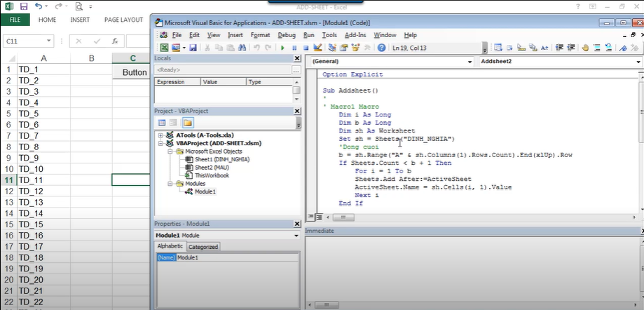Click the List Properties/Methods icon in Edit toolbar
The width and height of the screenshot is (644, 310).
coord(498,48)
